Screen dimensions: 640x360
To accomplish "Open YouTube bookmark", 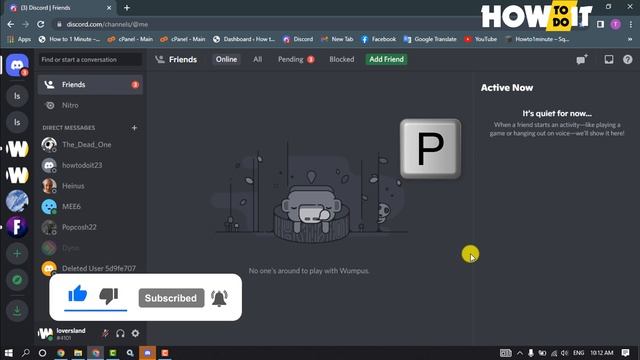I will click(480, 39).
